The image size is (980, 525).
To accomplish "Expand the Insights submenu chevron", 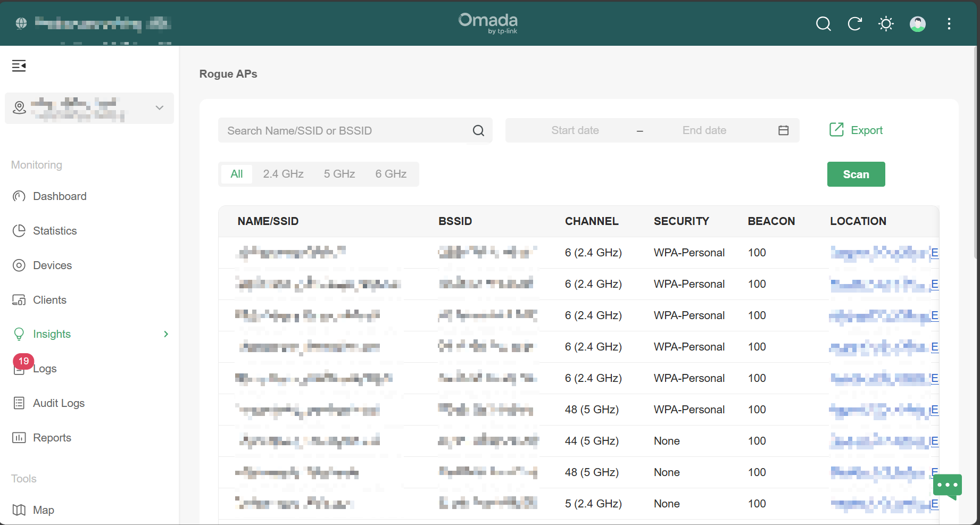I will [166, 334].
